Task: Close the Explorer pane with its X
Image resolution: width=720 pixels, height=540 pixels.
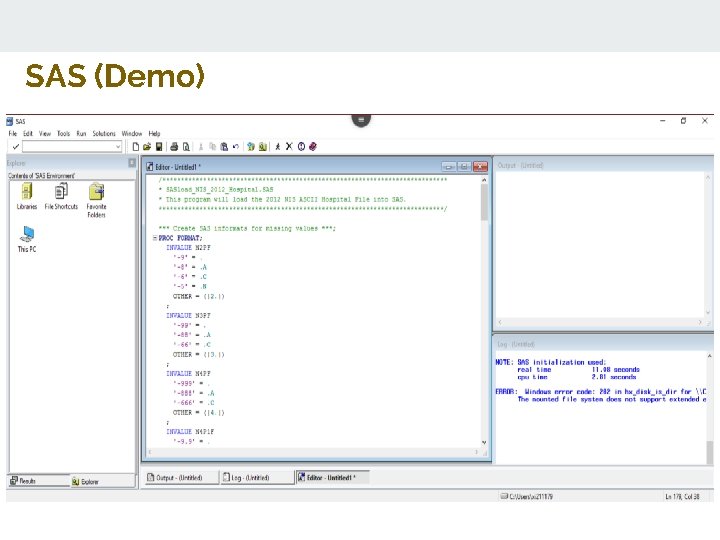Action: pos(132,163)
